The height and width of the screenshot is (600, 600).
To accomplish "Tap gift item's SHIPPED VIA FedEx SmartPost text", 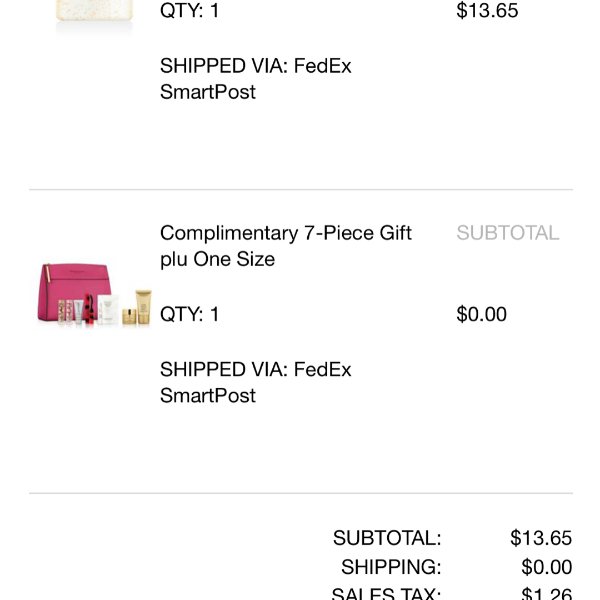I will pyautogui.click(x=256, y=382).
